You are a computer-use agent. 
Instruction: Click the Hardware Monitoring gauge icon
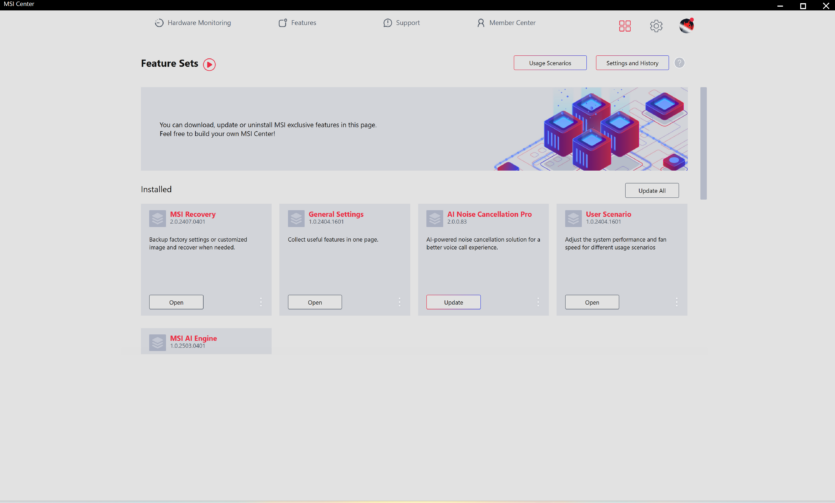(x=159, y=23)
